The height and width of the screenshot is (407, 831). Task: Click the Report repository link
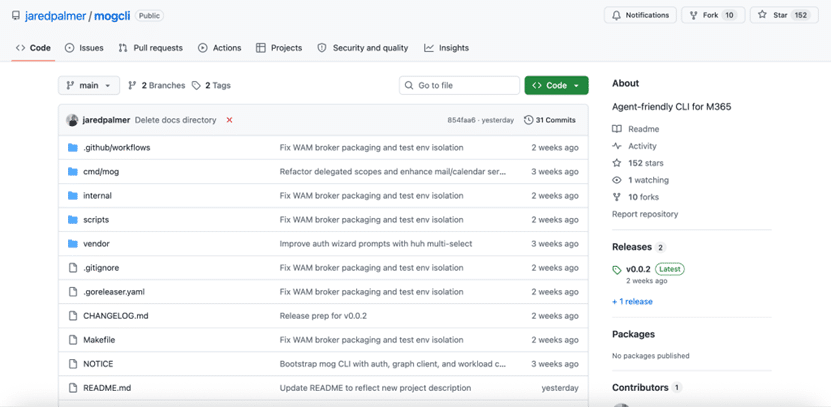pos(645,214)
